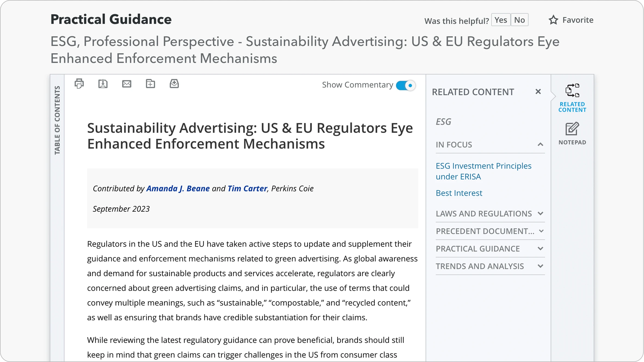Close the Related Content panel
The image size is (644, 362).
538,92
